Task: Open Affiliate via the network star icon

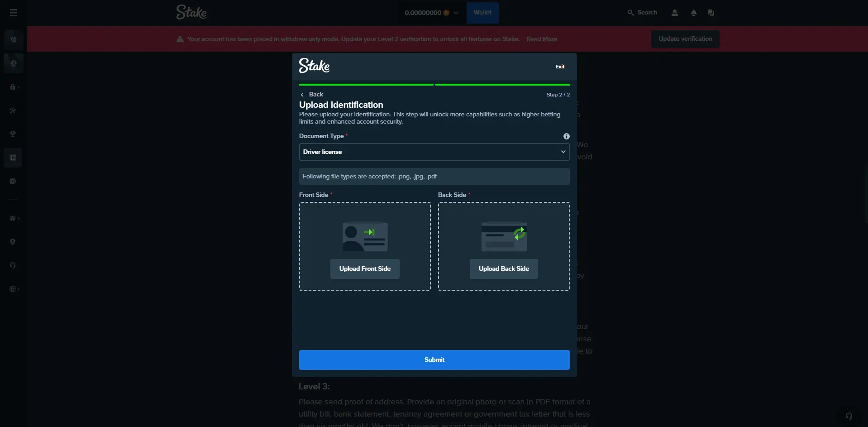Action: point(13,110)
